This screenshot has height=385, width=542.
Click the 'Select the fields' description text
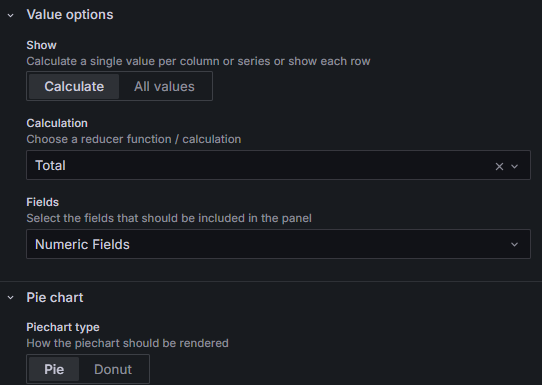tap(169, 218)
